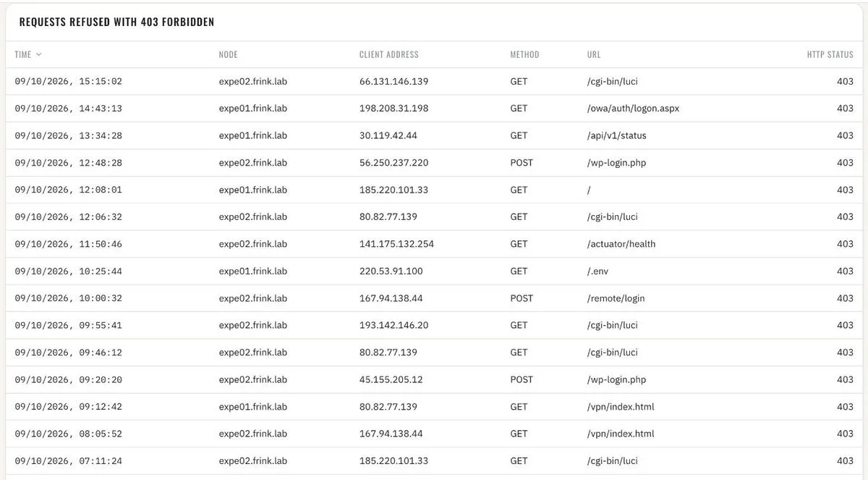Click /cgi-bin/luci URL in 12:06:32 row
The image size is (868, 480).
[x=613, y=216]
